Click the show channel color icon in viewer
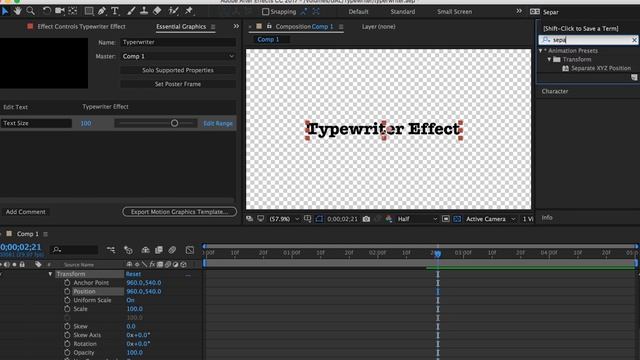This screenshot has width=640, height=360. coord(389,219)
